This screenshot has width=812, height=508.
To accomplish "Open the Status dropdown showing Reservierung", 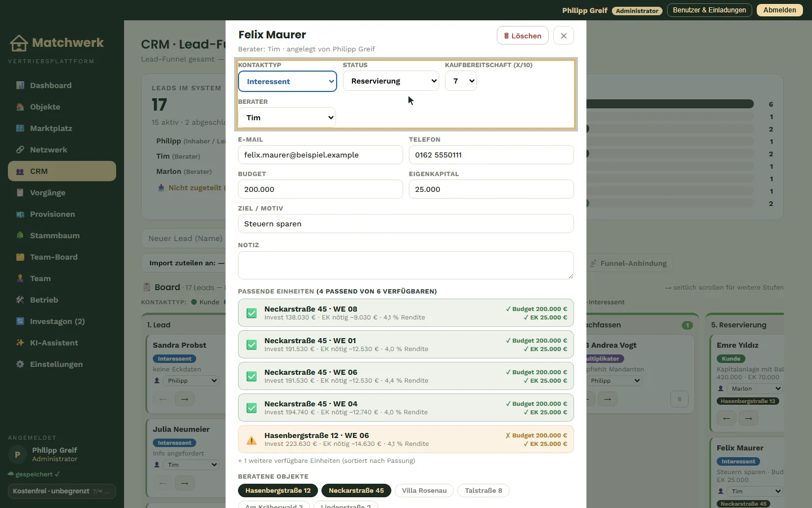I will click(391, 81).
